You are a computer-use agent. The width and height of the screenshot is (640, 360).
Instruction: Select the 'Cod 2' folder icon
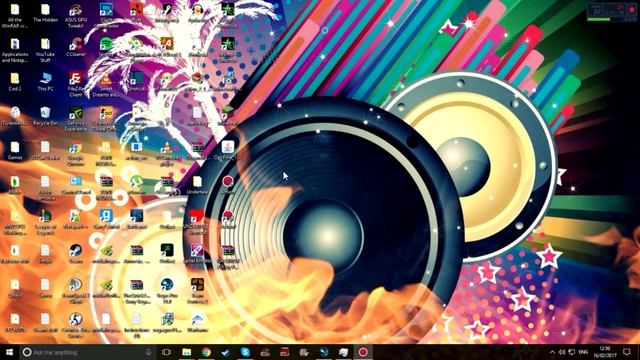(x=15, y=82)
